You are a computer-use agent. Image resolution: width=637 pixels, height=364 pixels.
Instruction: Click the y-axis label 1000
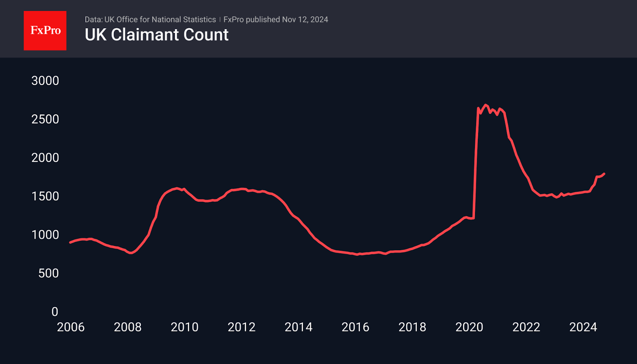[45, 235]
